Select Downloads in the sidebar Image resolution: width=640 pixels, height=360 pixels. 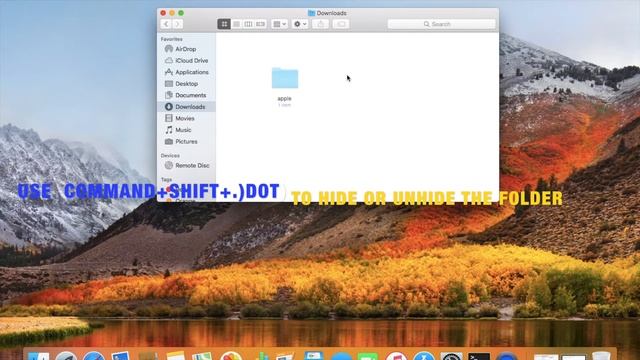(186, 107)
